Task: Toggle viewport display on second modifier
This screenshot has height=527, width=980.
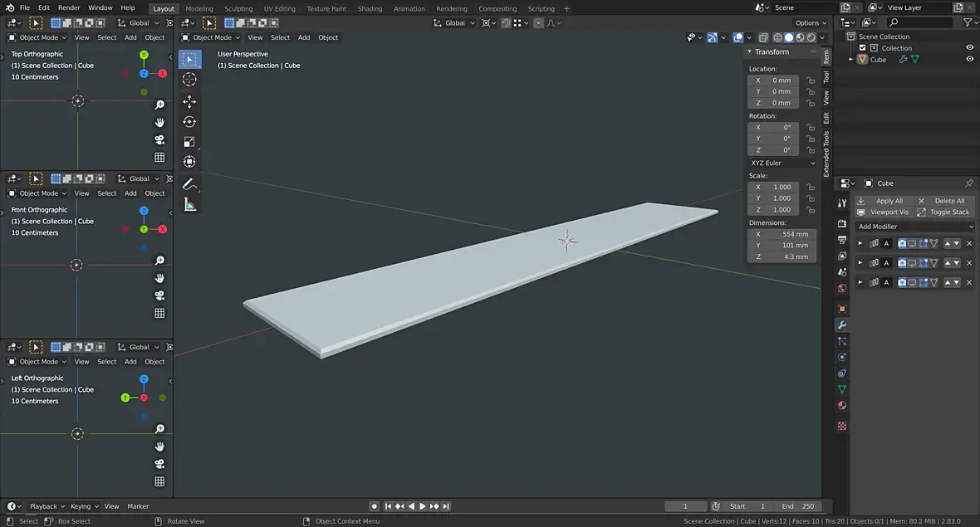Action: point(913,263)
